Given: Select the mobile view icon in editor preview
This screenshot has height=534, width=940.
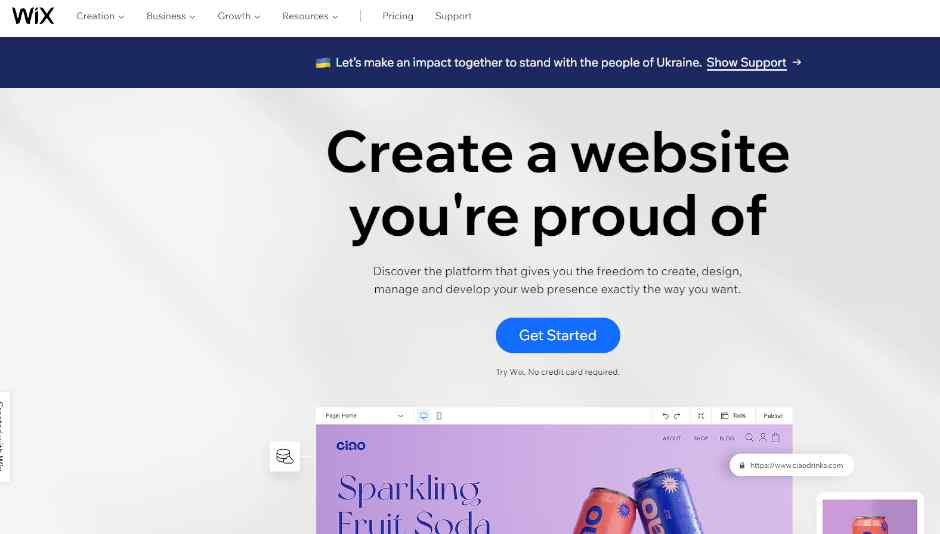Looking at the screenshot, I should tap(439, 415).
